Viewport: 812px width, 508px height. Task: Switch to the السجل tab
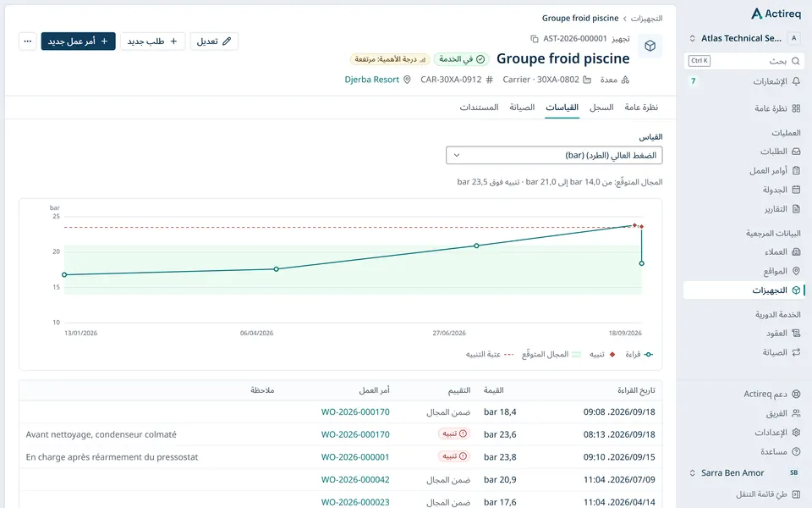point(601,108)
